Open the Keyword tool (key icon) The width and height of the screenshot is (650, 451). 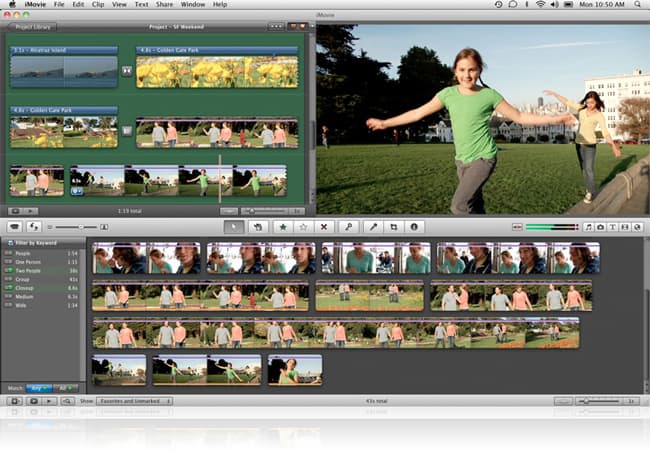pos(350,227)
